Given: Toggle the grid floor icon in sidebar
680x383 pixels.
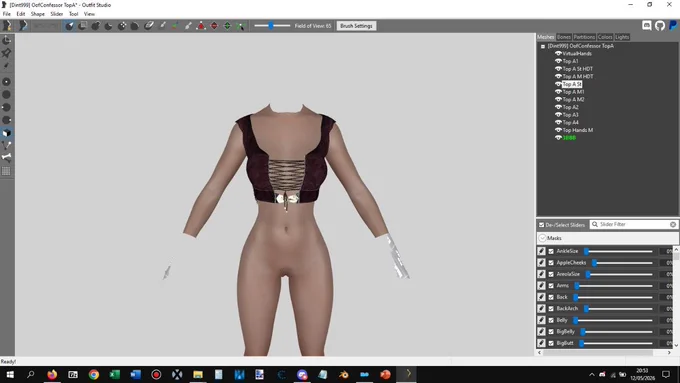Looking at the screenshot, I should pos(7,171).
